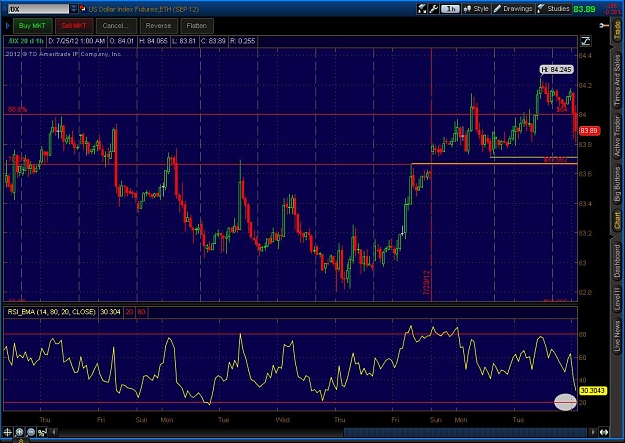Click the O: 84.01 open value
The image size is (625, 443).
click(122, 41)
